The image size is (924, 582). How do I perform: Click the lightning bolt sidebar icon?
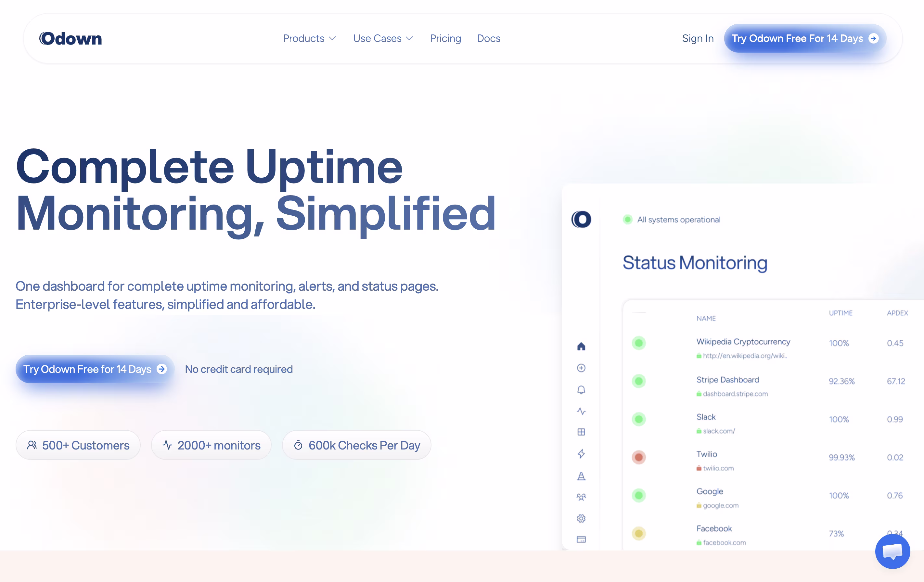[581, 453]
